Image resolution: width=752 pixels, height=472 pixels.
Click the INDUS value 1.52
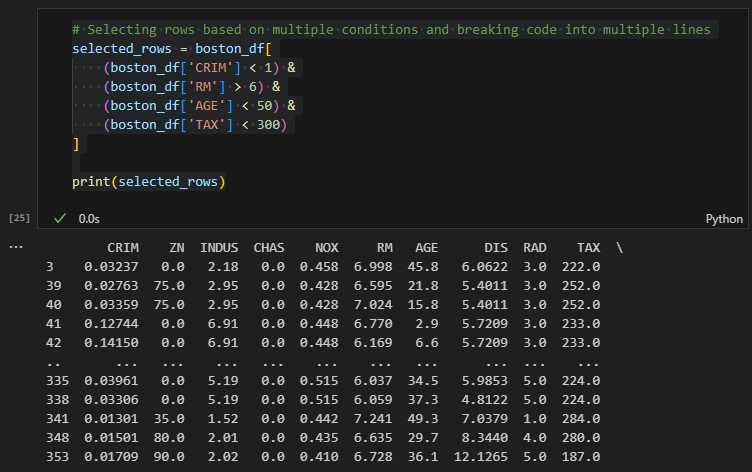coord(223,419)
